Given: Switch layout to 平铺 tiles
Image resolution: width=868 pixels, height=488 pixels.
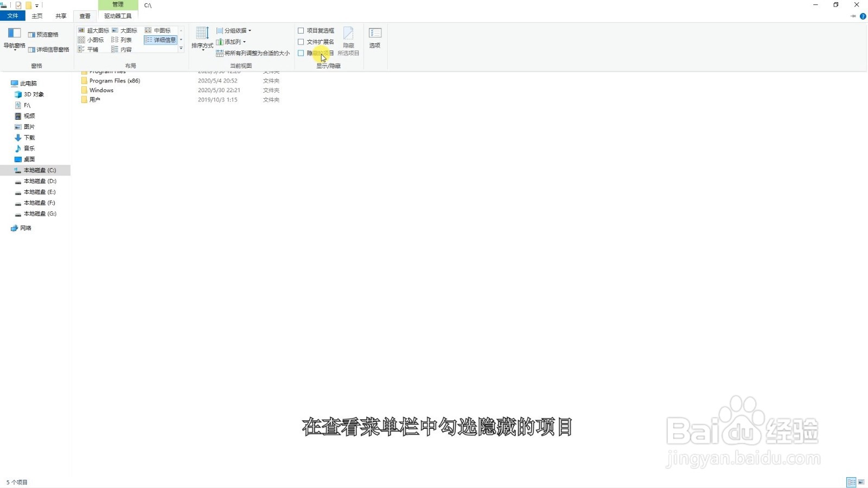Looking at the screenshot, I should [x=88, y=49].
